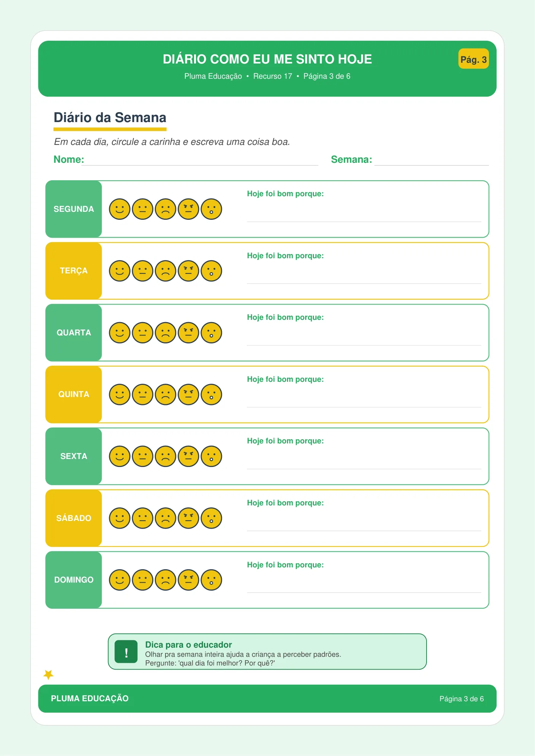Mark the neutral face in Sexta row
This screenshot has width=535, height=756.
143,456
